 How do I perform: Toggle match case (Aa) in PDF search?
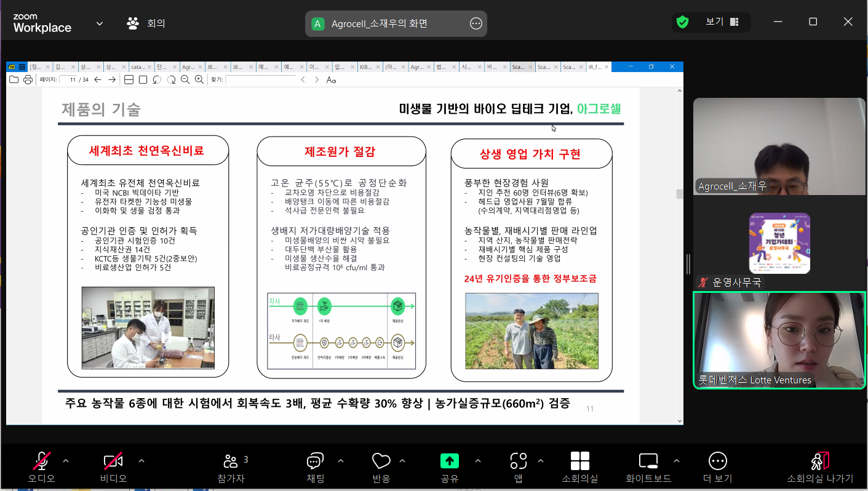(331, 79)
